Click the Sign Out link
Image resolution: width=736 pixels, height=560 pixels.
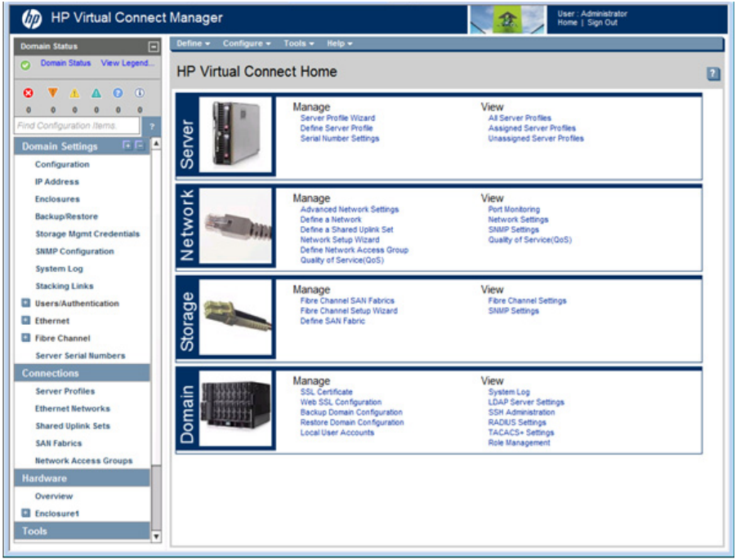[602, 23]
